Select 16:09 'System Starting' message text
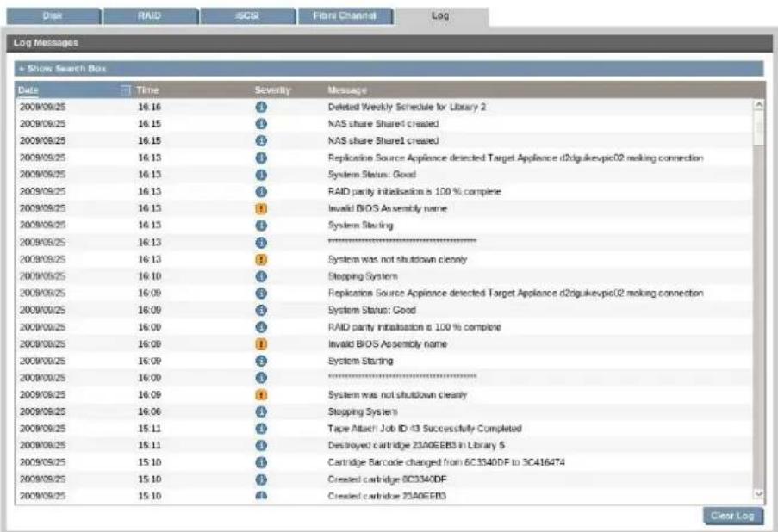This screenshot has width=778, height=532. (360, 361)
